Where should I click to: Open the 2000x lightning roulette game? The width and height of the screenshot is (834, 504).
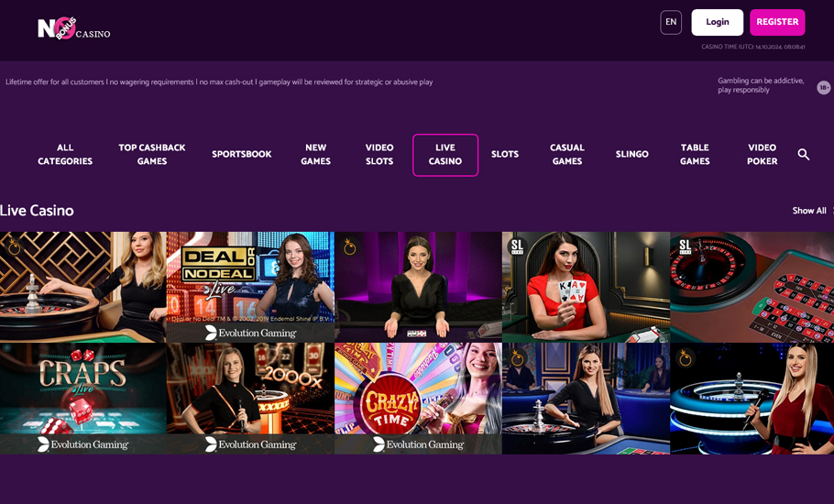click(x=250, y=399)
